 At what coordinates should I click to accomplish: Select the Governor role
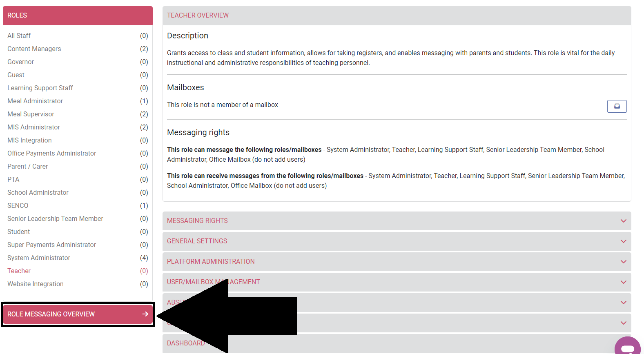[20, 62]
